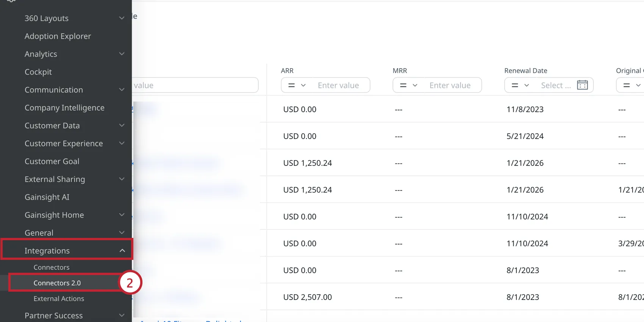
Task: Go to Adoption Explorer
Action: [x=58, y=36]
